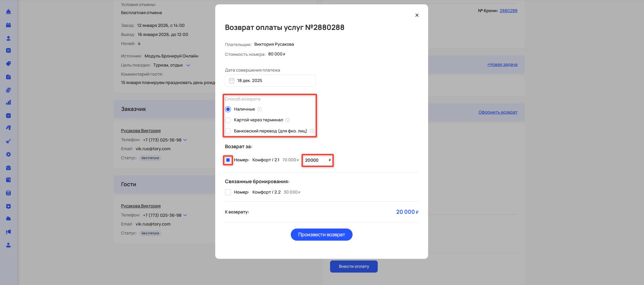Image resolution: width=644 pixels, height=285 pixels.
Task: Uncheck the Комфорт / 2.1 room checkbox
Action: point(228,160)
